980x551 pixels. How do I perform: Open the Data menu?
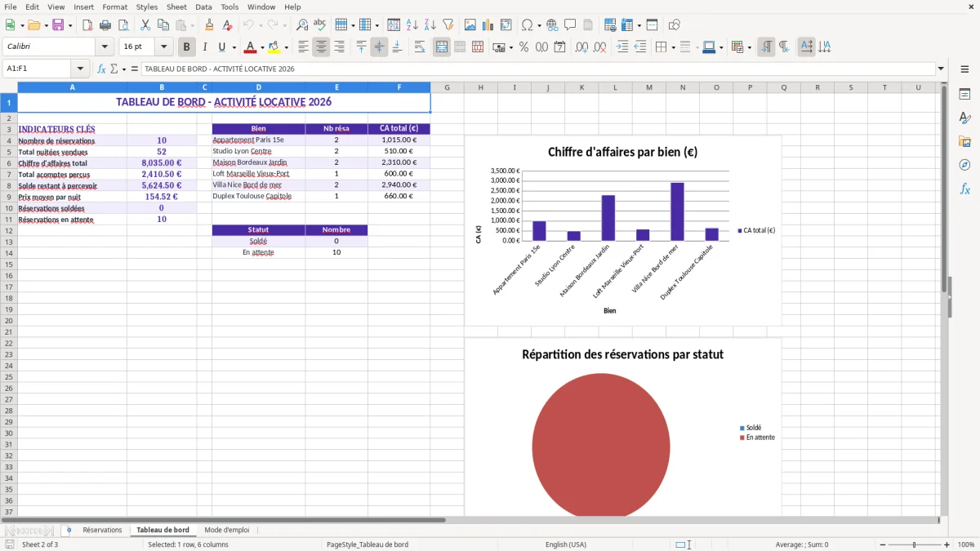203,7
